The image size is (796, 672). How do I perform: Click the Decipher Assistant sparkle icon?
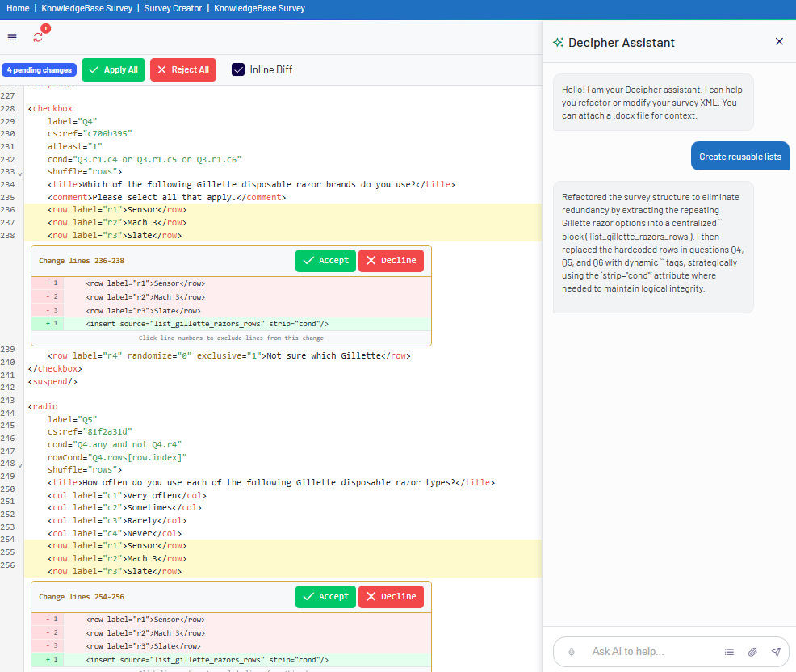pos(558,43)
